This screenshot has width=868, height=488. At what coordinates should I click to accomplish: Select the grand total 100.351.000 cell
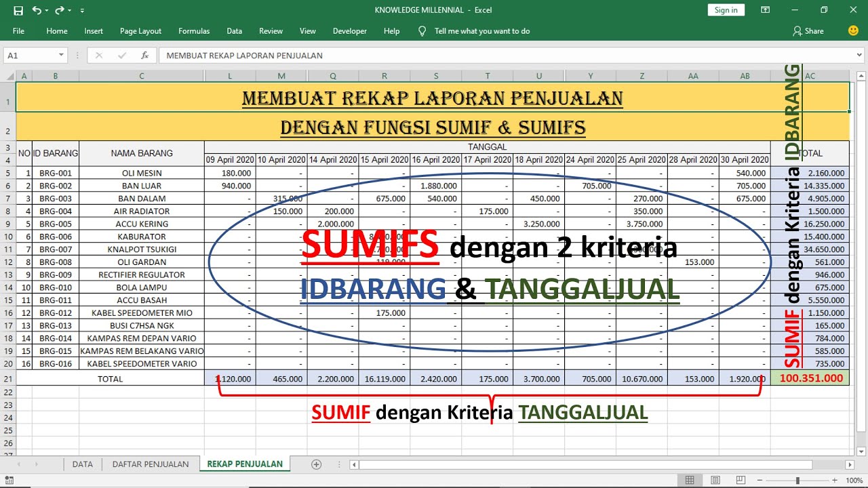click(x=810, y=378)
